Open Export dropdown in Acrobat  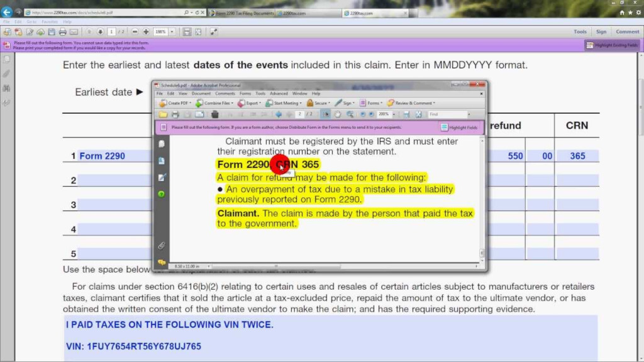point(249,103)
